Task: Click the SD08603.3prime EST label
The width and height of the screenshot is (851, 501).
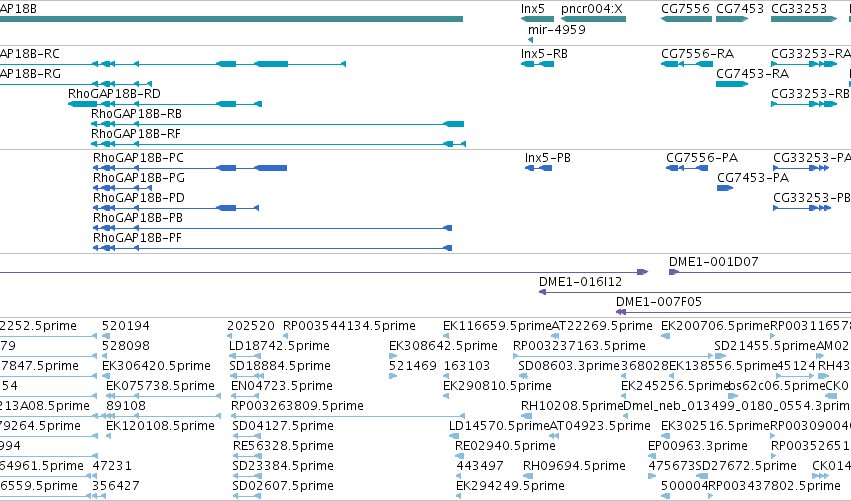Action: [x=568, y=366]
